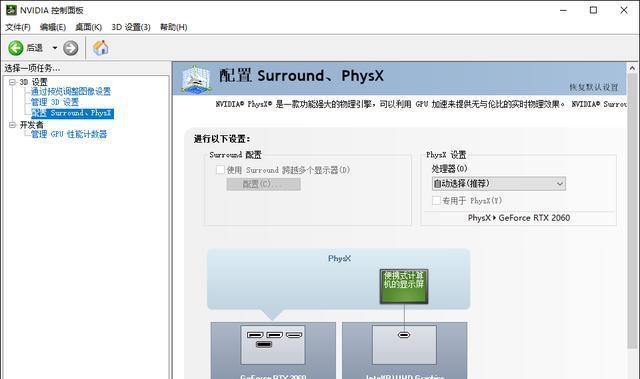Click the 配置(C)... button
The width and height of the screenshot is (640, 379).
tap(264, 184)
